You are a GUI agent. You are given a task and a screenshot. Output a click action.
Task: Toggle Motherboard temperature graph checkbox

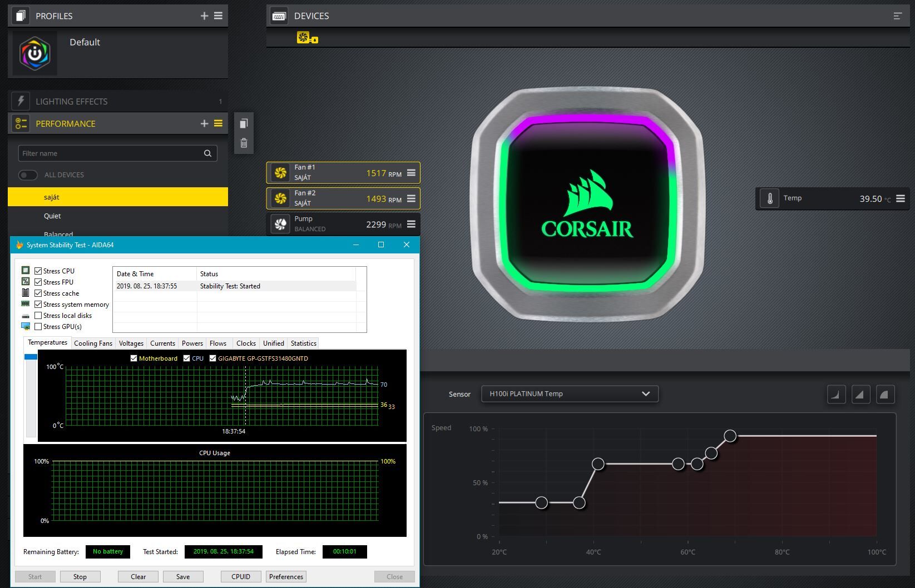click(133, 358)
